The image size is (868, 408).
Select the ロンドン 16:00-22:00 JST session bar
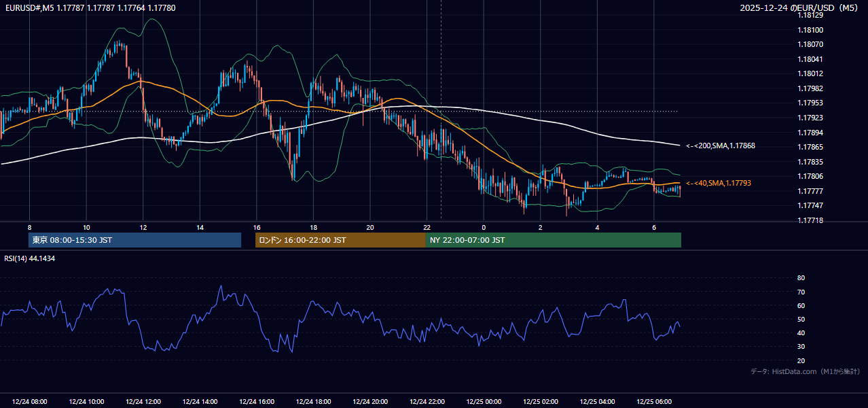[x=340, y=240]
